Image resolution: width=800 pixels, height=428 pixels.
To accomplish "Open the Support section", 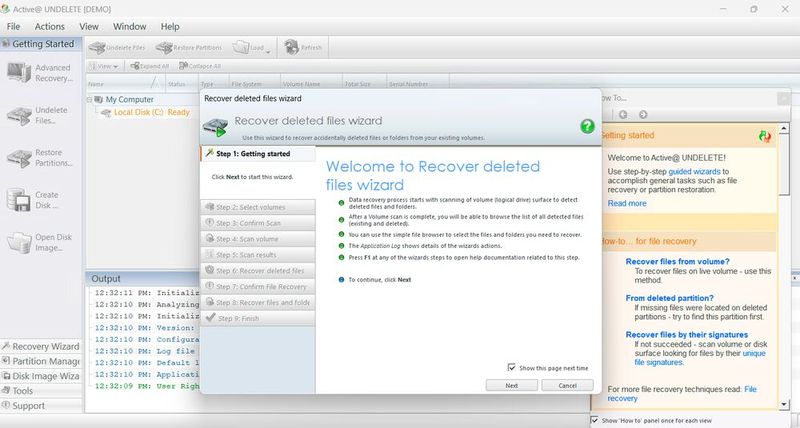I will (41, 406).
